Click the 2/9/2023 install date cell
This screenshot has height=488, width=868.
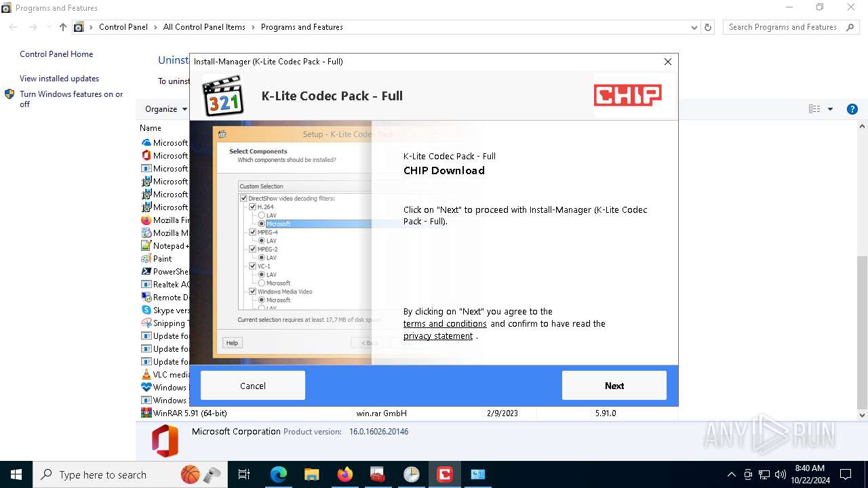[x=502, y=413]
